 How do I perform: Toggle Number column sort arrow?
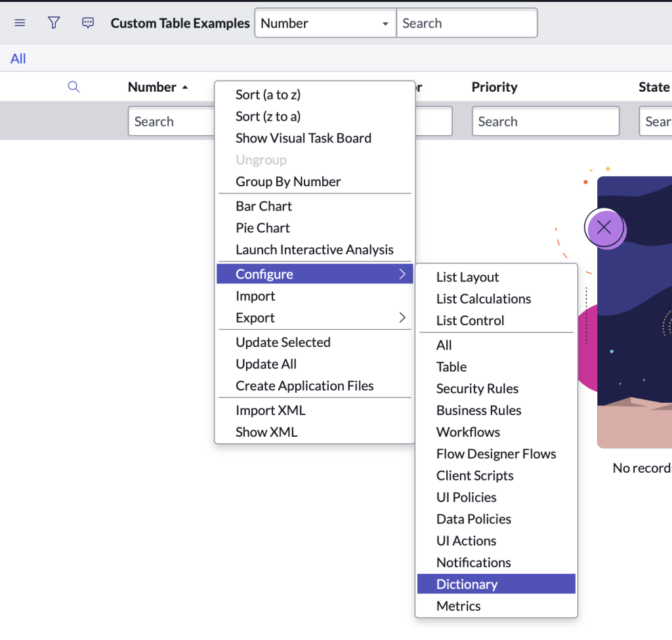[185, 87]
